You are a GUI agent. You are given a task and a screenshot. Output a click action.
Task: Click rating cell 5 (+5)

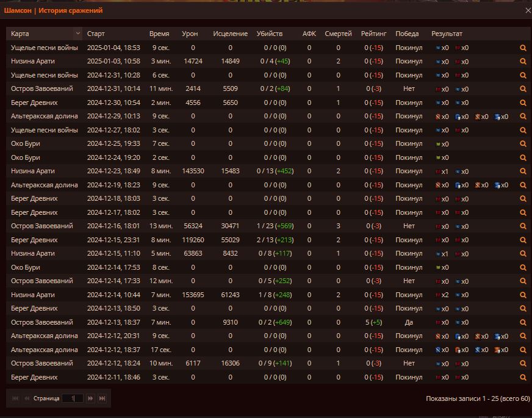[373, 323]
